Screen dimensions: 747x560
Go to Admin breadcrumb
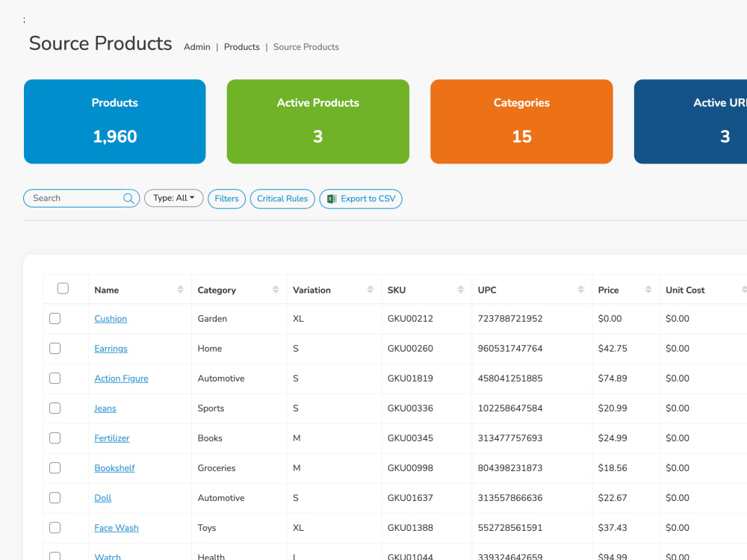coord(196,46)
